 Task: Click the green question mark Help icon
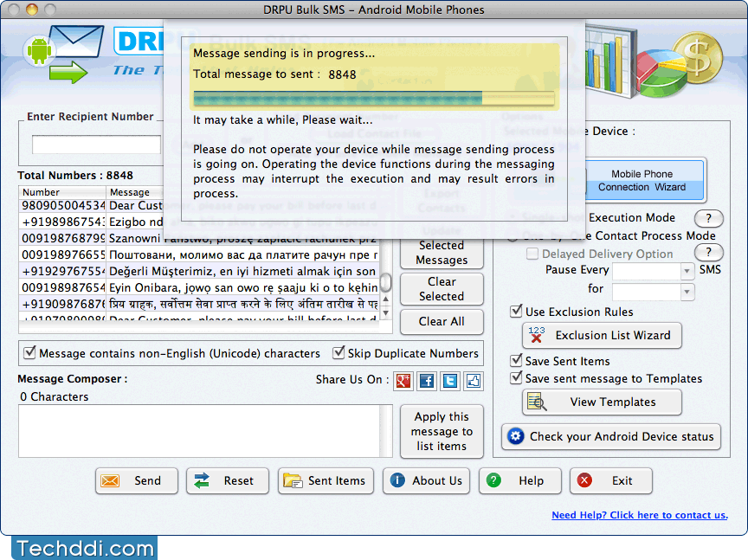coord(493,480)
